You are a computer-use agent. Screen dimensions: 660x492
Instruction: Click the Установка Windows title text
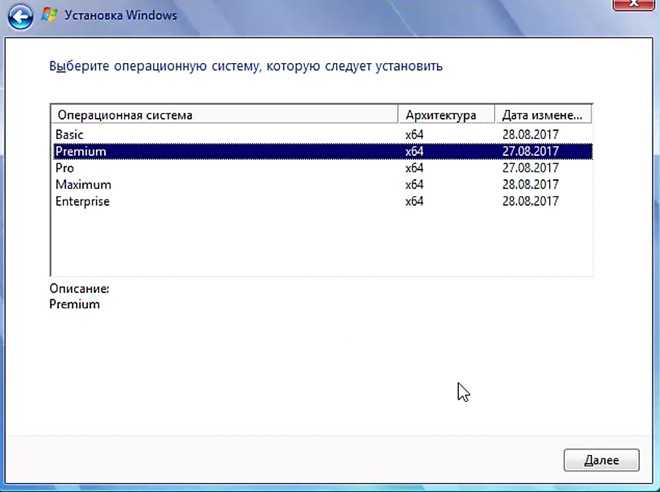pyautogui.click(x=120, y=16)
